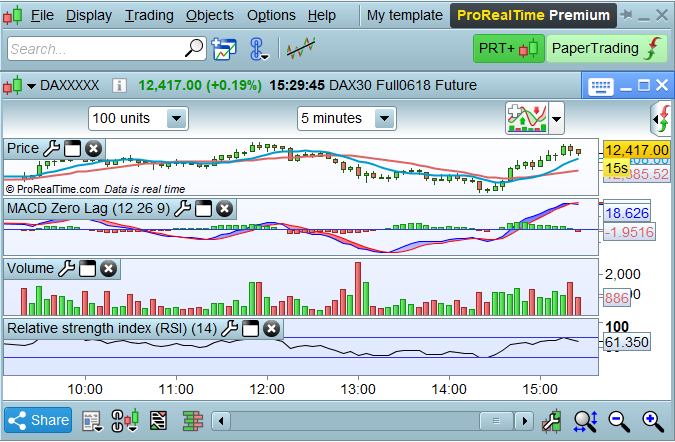Image resolution: width=675 pixels, height=442 pixels.
Task: Pin the main toolbar window
Action: pyautogui.click(x=626, y=15)
